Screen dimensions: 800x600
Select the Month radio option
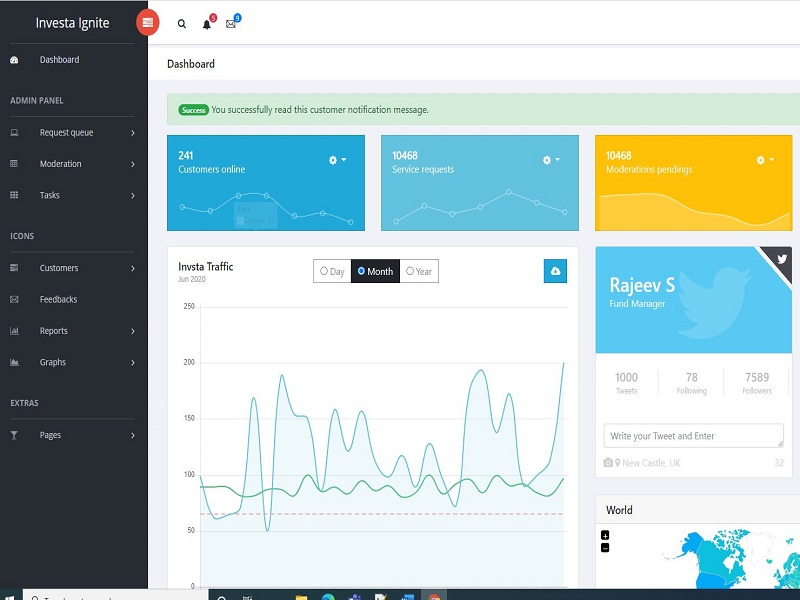(375, 271)
